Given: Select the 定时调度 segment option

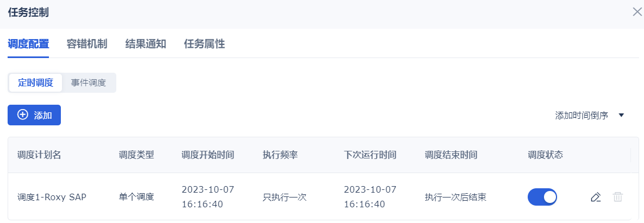Looking at the screenshot, I should click(36, 83).
